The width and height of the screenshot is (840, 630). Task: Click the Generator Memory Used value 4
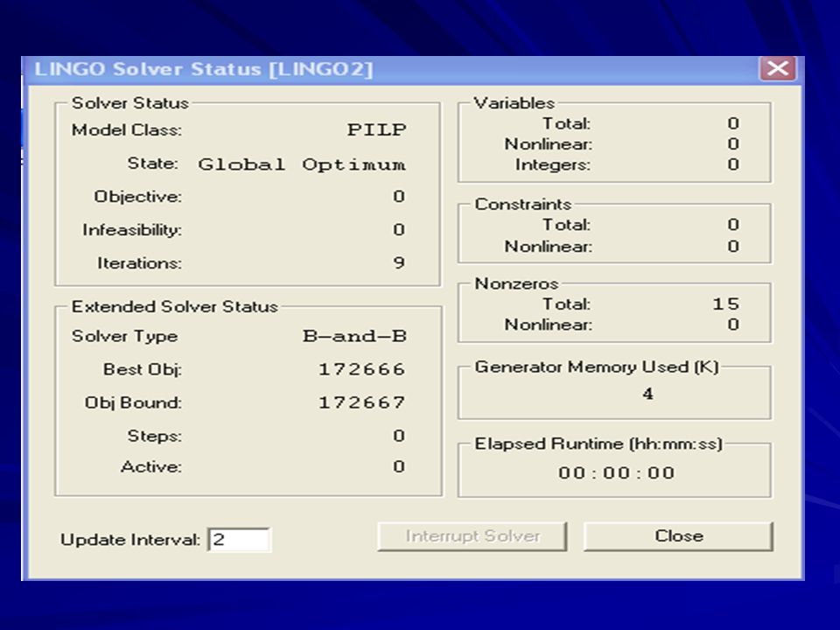[x=647, y=394]
